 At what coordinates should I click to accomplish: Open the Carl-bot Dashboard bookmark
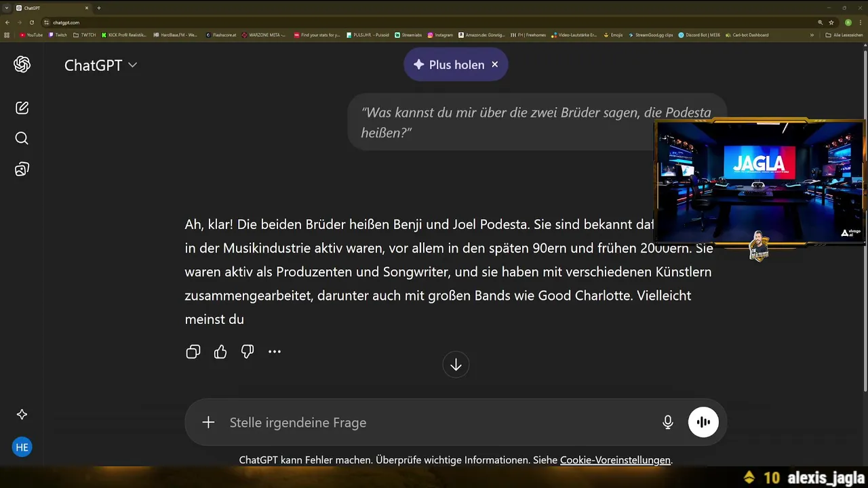coord(747,35)
